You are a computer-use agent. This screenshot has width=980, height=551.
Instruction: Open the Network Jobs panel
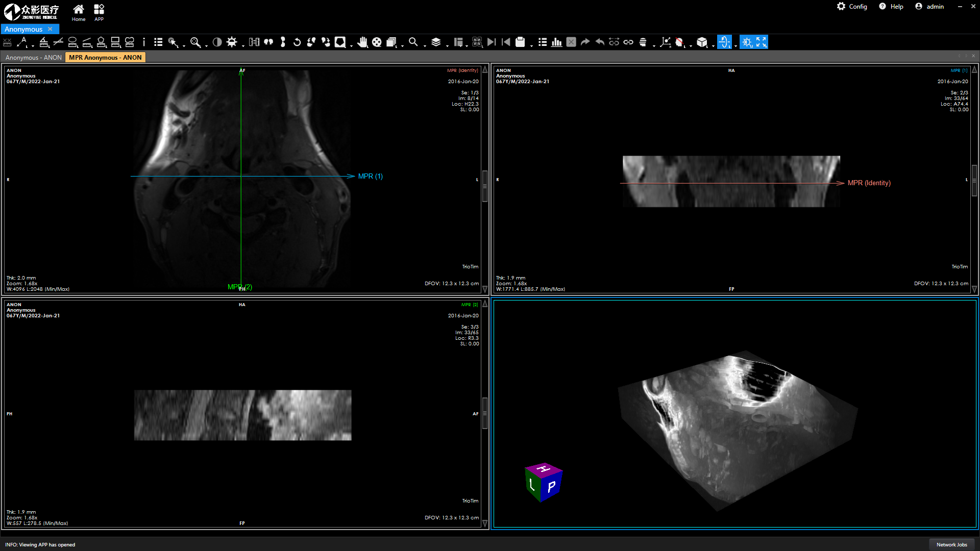tap(951, 544)
